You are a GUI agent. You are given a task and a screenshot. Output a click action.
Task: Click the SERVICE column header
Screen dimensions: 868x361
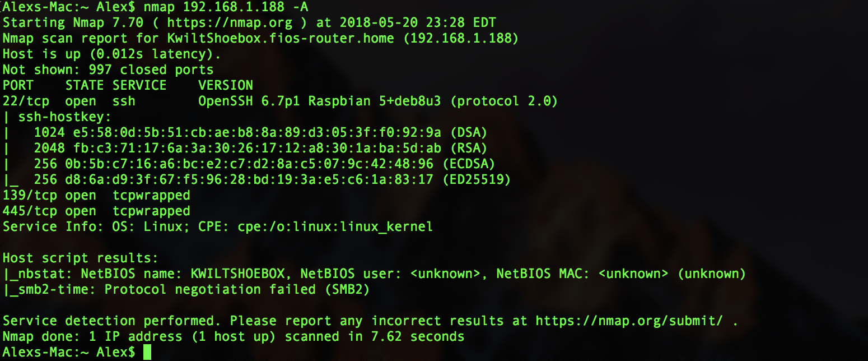point(139,86)
